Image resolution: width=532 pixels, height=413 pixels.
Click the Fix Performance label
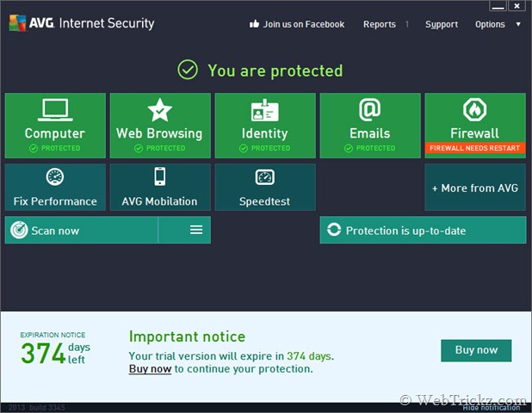click(x=55, y=201)
